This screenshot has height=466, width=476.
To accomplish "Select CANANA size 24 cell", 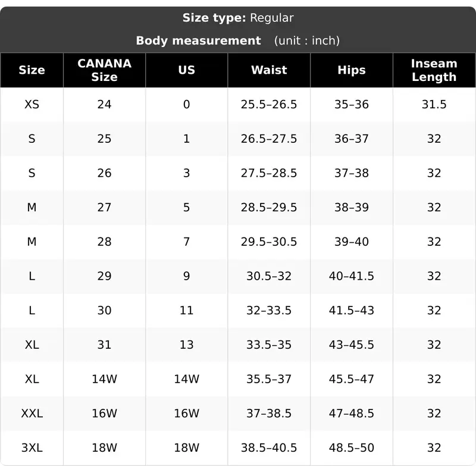I will (x=105, y=104).
